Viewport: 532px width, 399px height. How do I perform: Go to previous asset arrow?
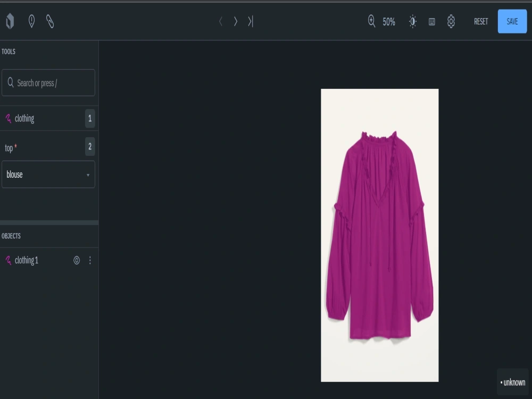point(221,21)
